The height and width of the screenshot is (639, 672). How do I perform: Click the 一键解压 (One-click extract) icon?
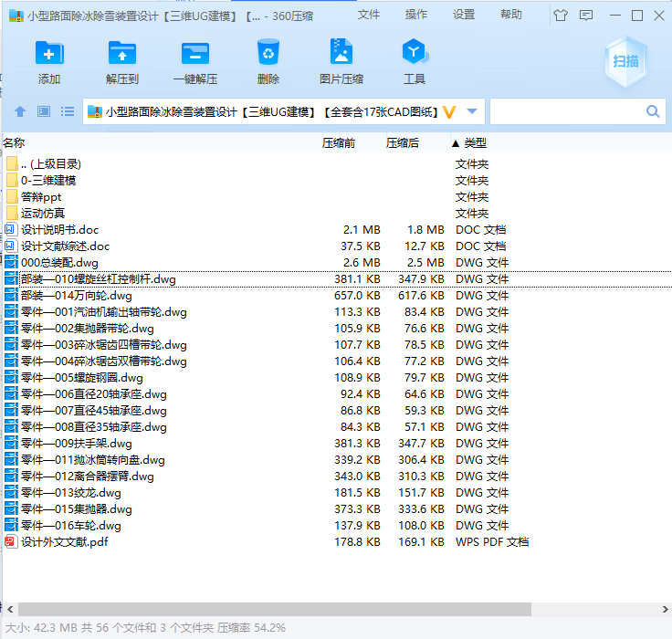coord(195,53)
